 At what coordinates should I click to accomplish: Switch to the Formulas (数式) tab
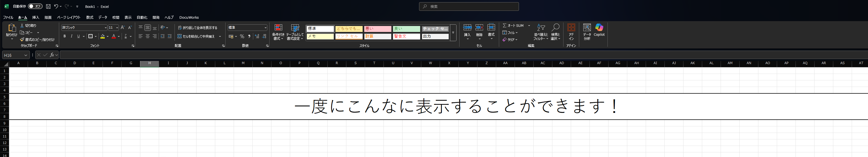point(89,18)
